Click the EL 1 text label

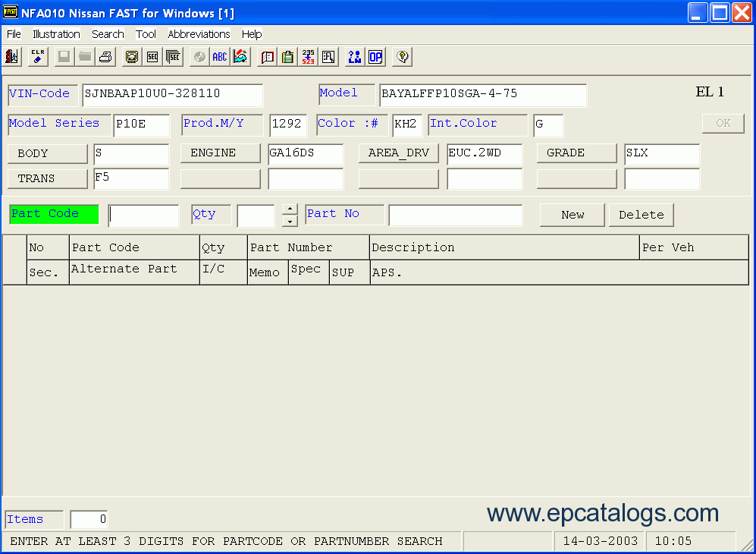coord(710,92)
